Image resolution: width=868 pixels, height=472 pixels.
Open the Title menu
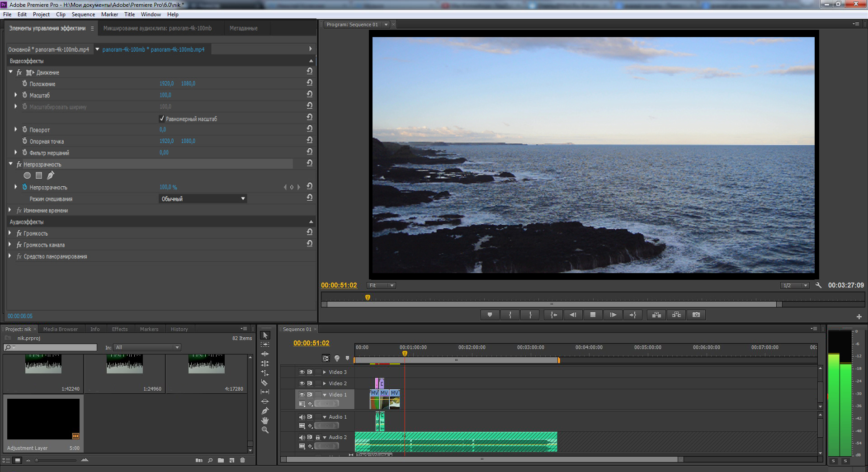click(129, 14)
